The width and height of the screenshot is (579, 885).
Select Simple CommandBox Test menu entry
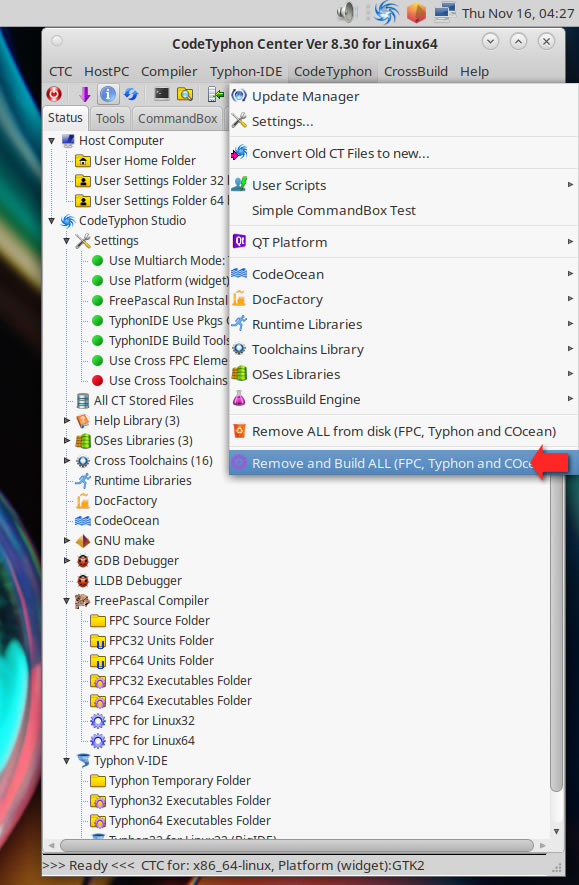click(403, 211)
